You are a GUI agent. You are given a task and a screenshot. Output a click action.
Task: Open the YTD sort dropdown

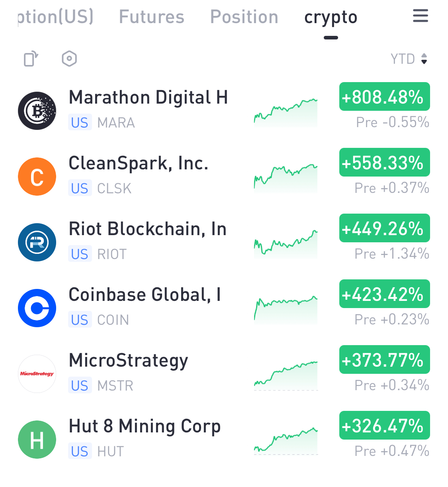409,59
